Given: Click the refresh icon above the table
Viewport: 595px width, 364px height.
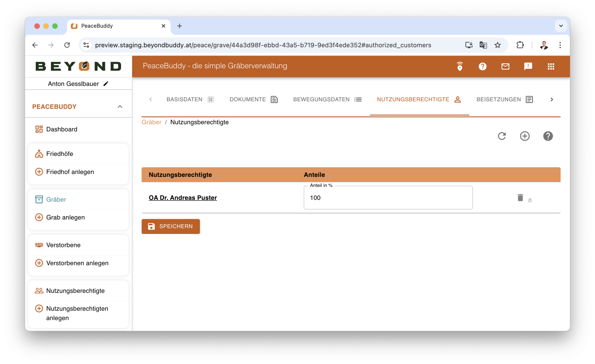Looking at the screenshot, I should pyautogui.click(x=502, y=136).
